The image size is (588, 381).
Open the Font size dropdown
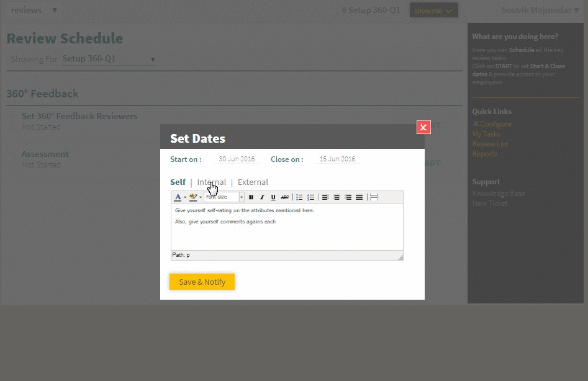pyautogui.click(x=224, y=197)
